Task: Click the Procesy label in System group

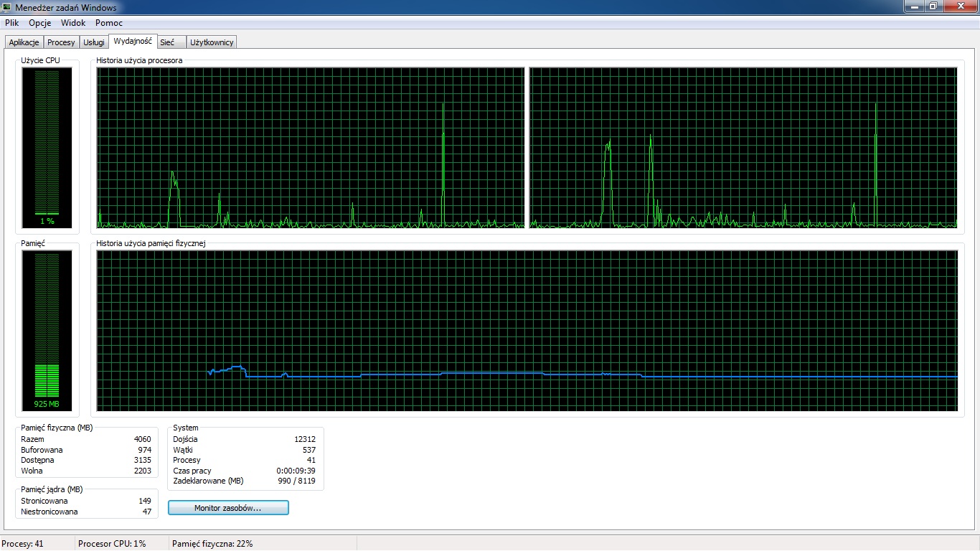Action: pyautogui.click(x=187, y=460)
